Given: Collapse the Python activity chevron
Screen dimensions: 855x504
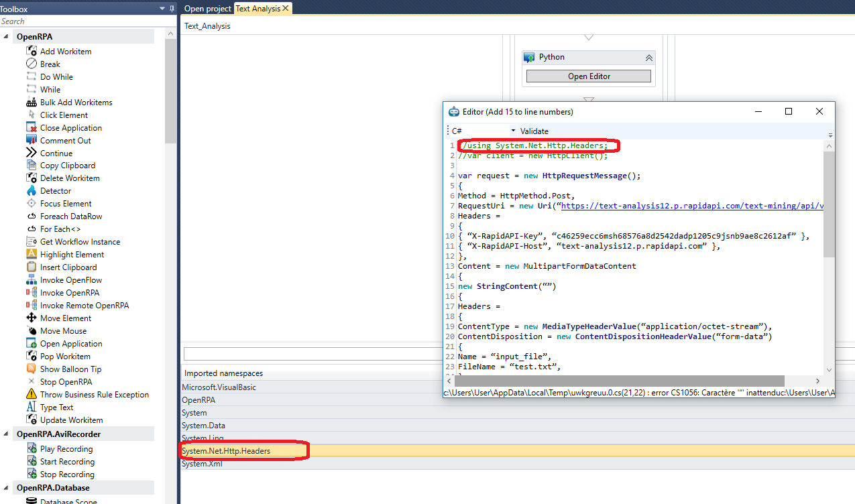Looking at the screenshot, I should click(x=648, y=58).
